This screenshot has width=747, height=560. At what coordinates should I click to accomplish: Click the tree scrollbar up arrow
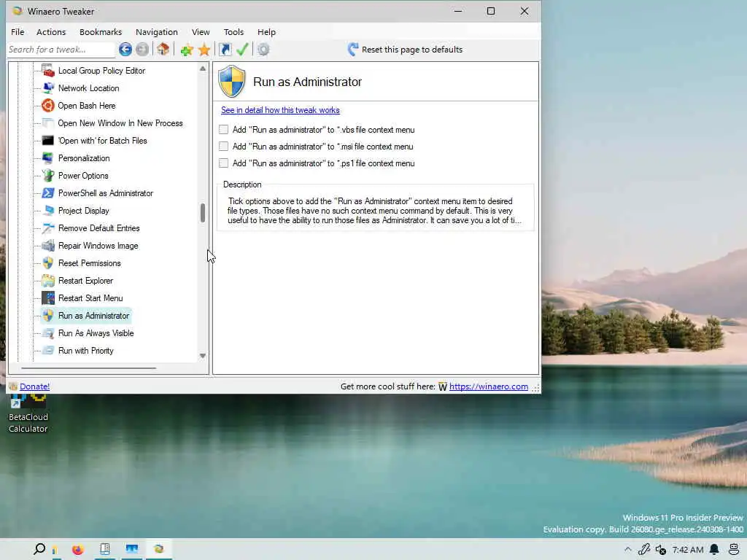point(203,69)
